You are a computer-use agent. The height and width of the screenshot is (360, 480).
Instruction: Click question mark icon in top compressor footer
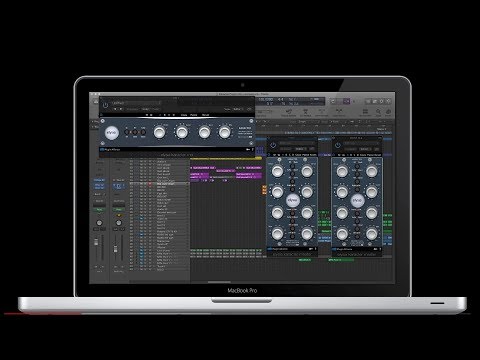[252, 150]
